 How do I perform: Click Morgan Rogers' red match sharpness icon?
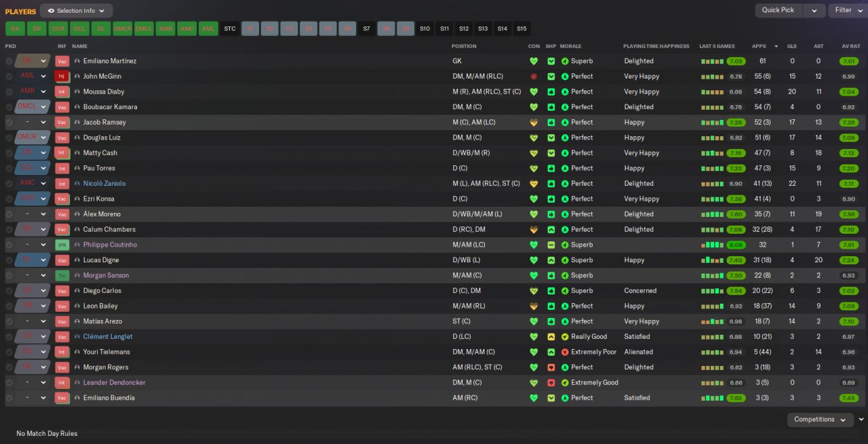551,367
